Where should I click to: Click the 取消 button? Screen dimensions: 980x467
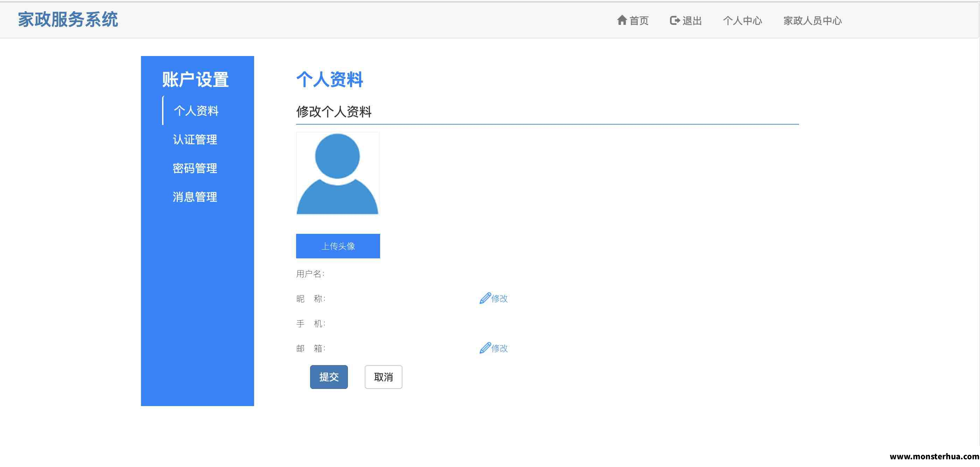(383, 377)
